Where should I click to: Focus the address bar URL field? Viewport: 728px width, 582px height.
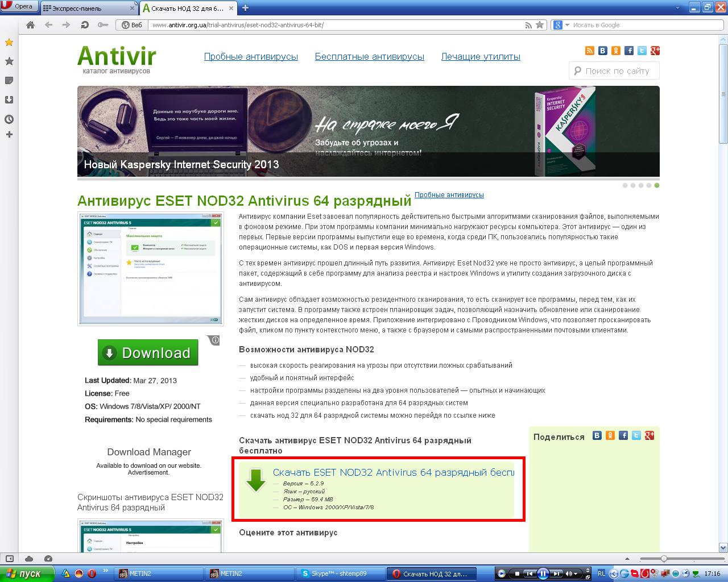point(336,25)
